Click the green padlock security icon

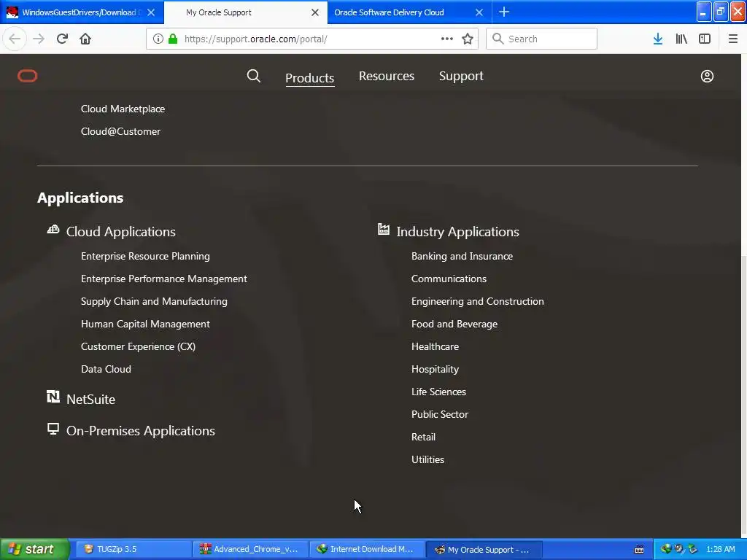tap(173, 39)
